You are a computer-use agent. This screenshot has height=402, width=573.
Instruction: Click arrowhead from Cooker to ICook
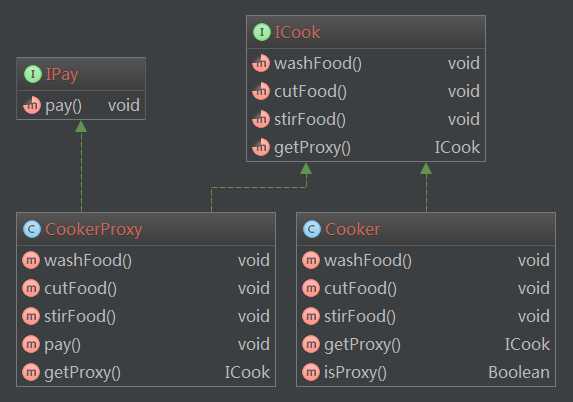click(x=426, y=168)
